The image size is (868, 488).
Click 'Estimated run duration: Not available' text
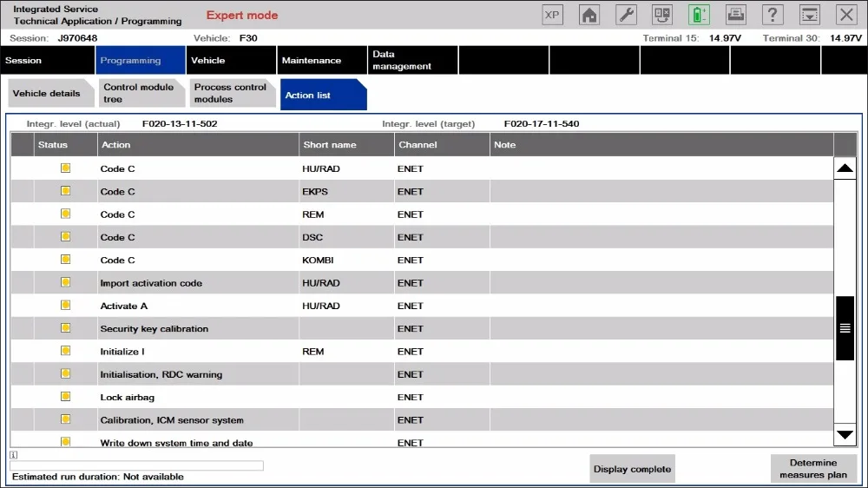(98, 477)
